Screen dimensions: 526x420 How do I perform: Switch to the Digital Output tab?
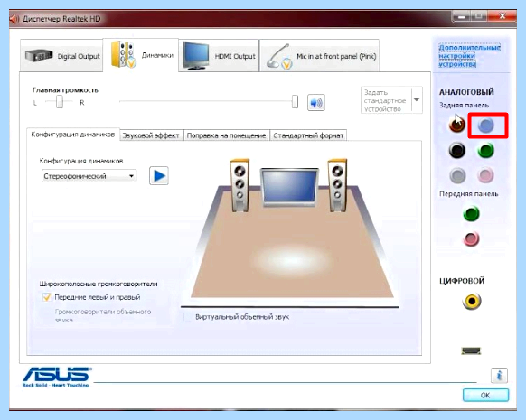(61, 56)
